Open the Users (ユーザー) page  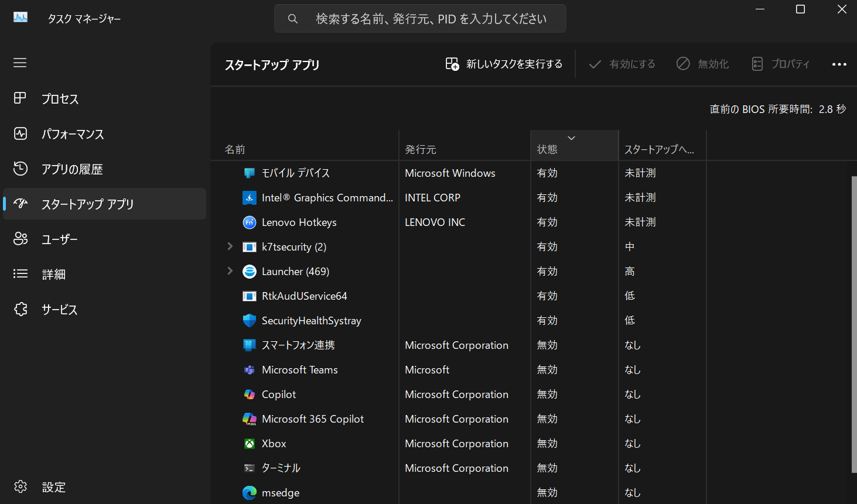[x=59, y=239]
